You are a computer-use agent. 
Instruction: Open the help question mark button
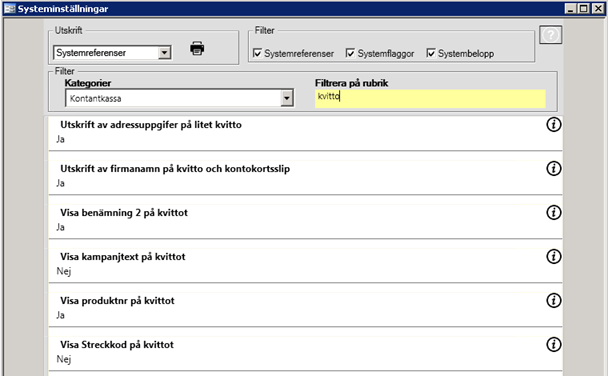point(550,35)
